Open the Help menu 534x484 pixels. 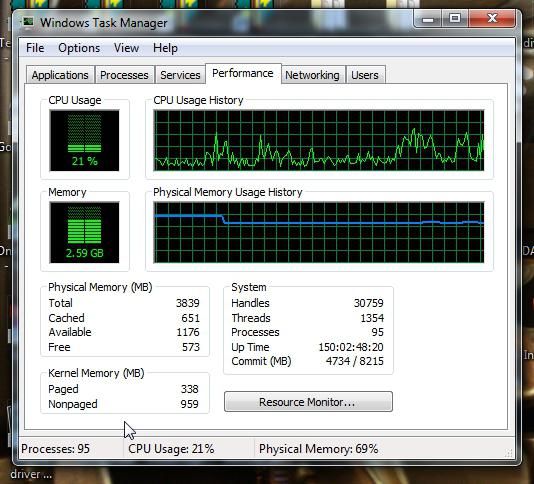click(165, 48)
